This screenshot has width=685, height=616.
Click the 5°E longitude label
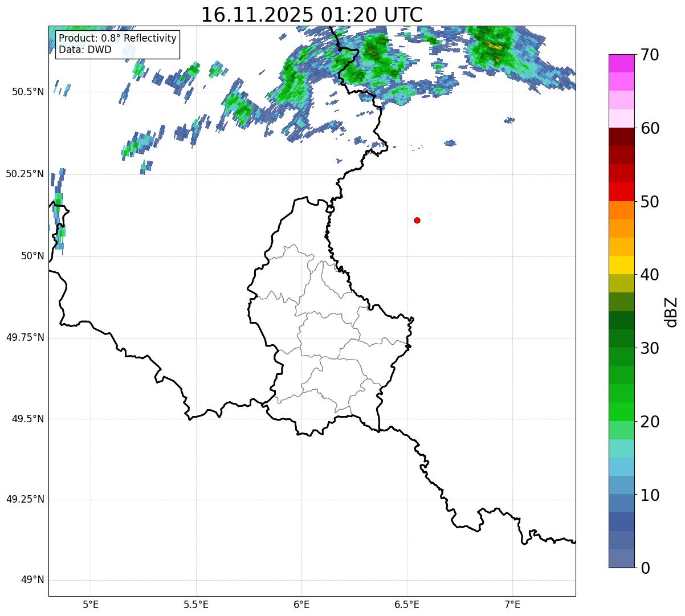point(91,604)
